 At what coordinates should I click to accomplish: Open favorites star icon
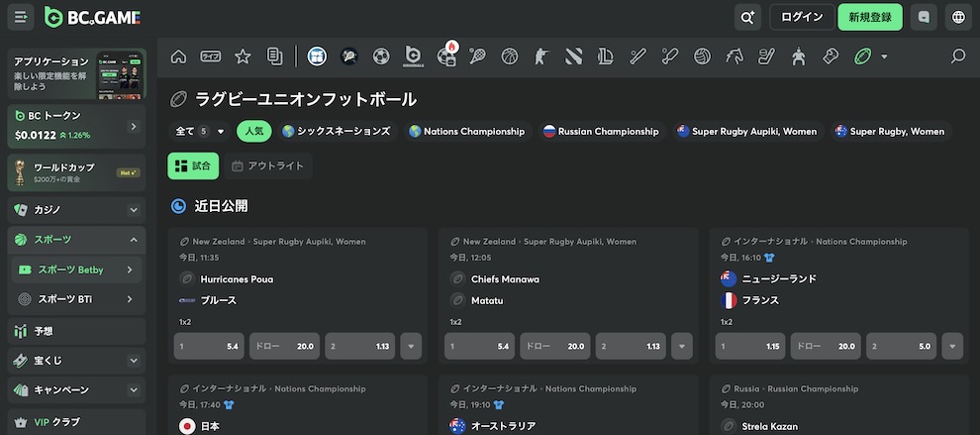(243, 56)
